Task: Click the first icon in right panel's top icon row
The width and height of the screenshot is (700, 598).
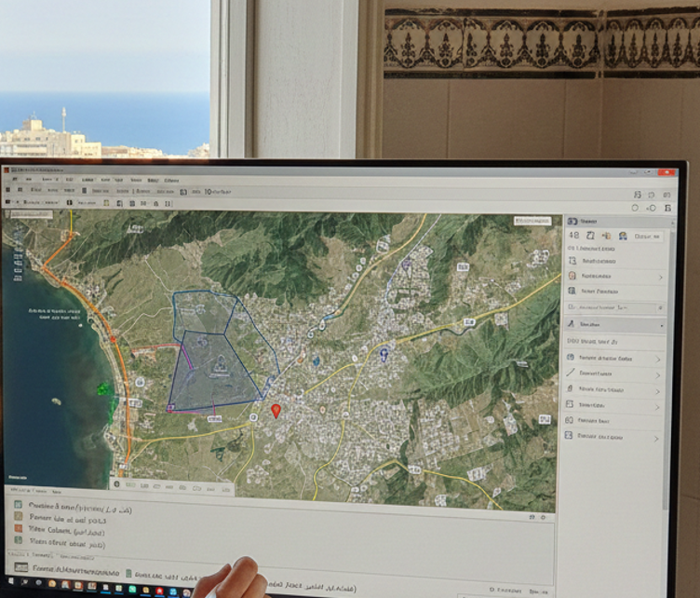Action: point(573,237)
